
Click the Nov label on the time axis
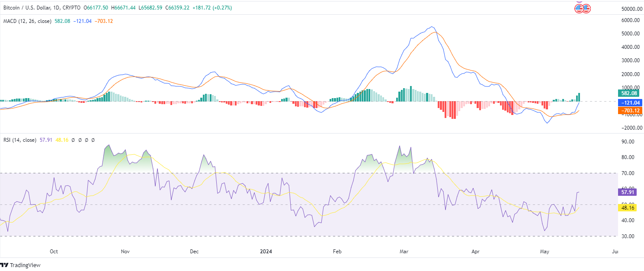[125, 251]
